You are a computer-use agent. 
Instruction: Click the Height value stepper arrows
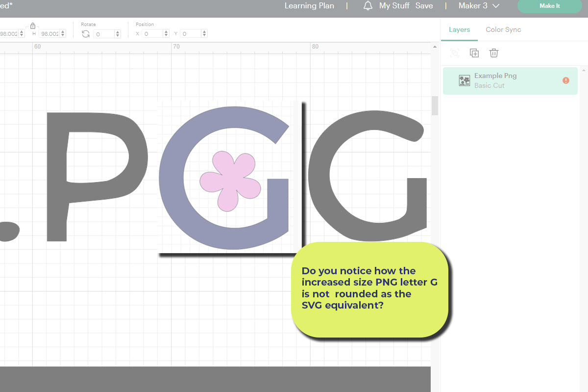point(63,34)
